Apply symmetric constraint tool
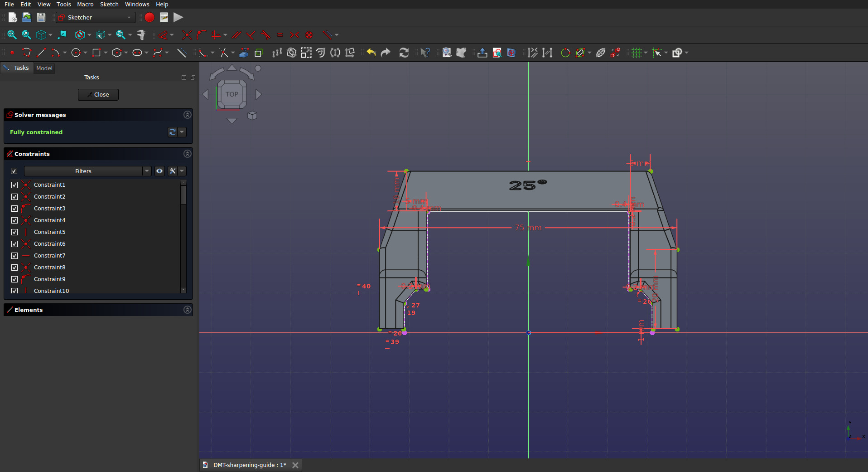Viewport: 868px width, 472px height. pos(294,35)
